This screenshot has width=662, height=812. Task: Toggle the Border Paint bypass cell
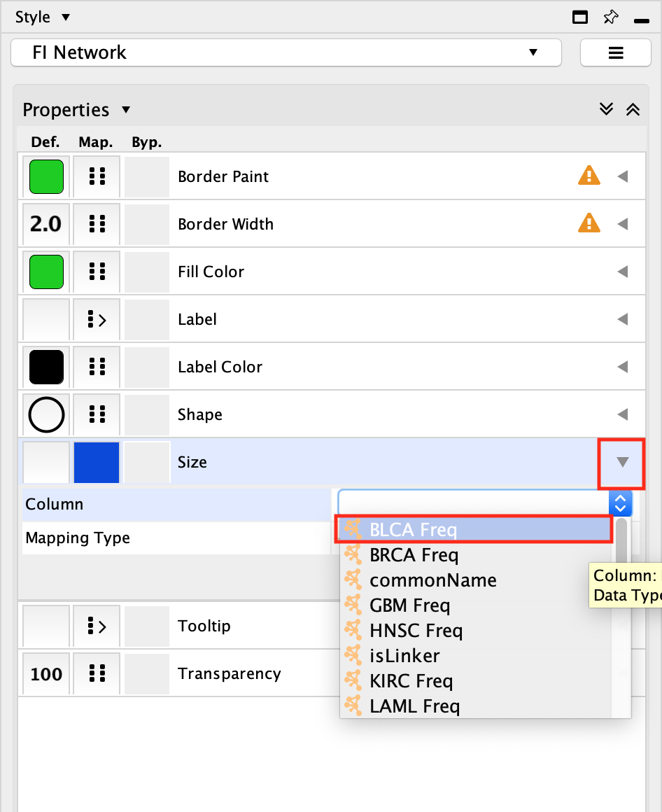coord(147,176)
